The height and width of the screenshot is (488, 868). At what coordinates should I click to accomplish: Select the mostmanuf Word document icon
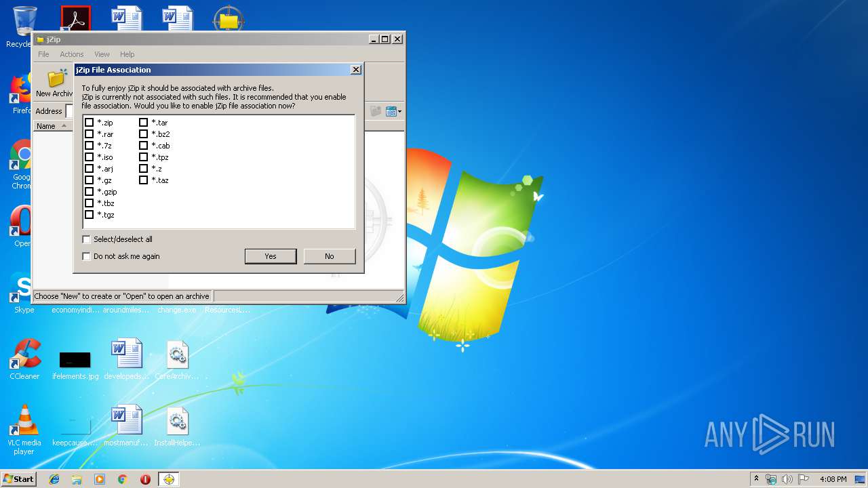pyautogui.click(x=127, y=426)
